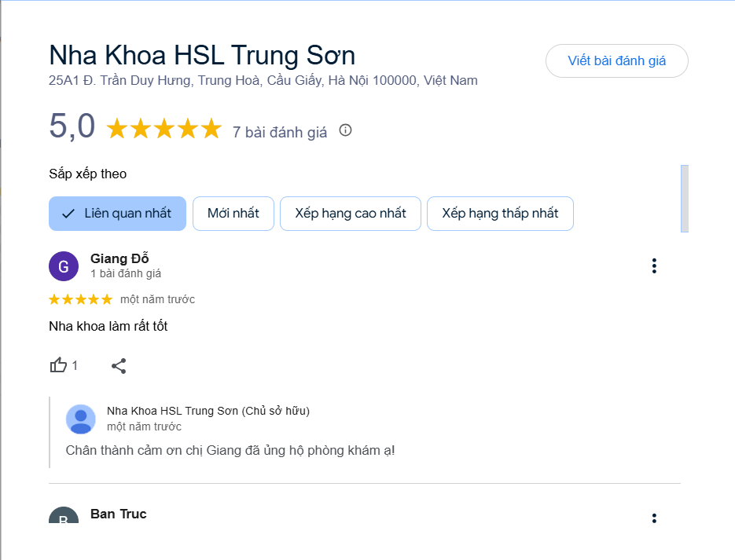The image size is (735, 560).
Task: Open the three-dot menu on Giang Đỗ's review
Action: 654,265
